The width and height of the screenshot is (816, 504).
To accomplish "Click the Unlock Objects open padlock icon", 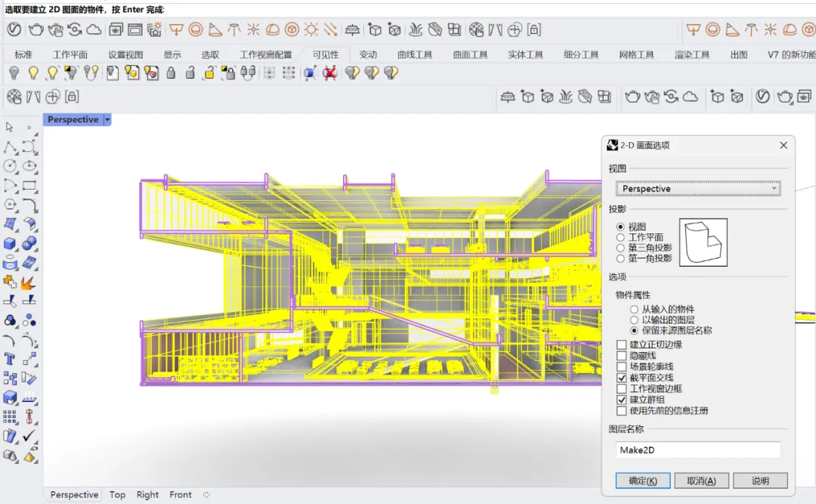I will point(190,73).
